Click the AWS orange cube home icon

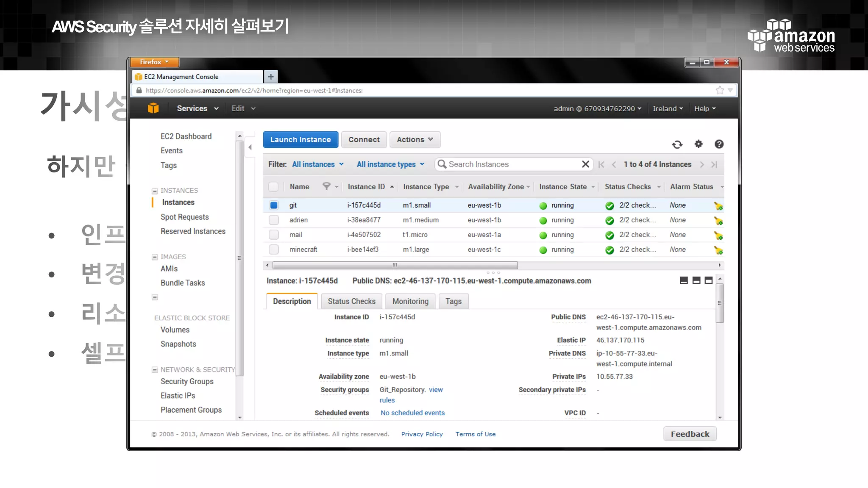coord(153,108)
